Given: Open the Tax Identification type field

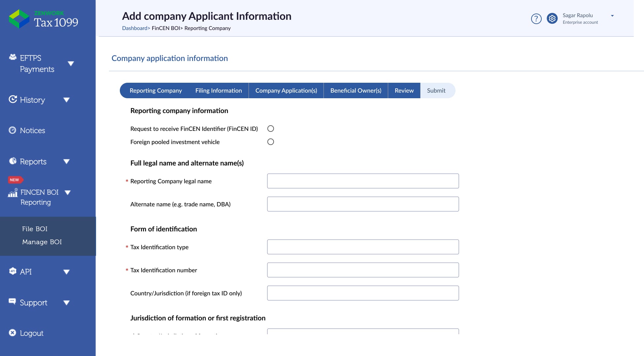Looking at the screenshot, I should pyautogui.click(x=363, y=247).
